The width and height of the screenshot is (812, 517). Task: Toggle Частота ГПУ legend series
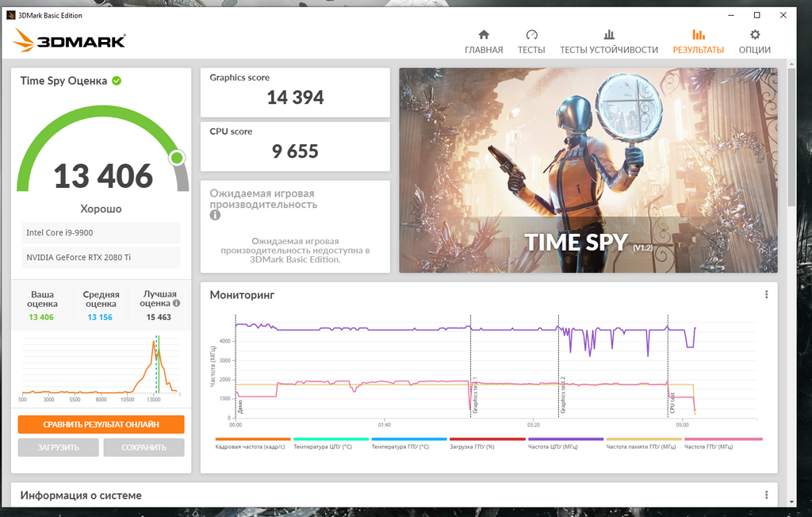[723, 444]
